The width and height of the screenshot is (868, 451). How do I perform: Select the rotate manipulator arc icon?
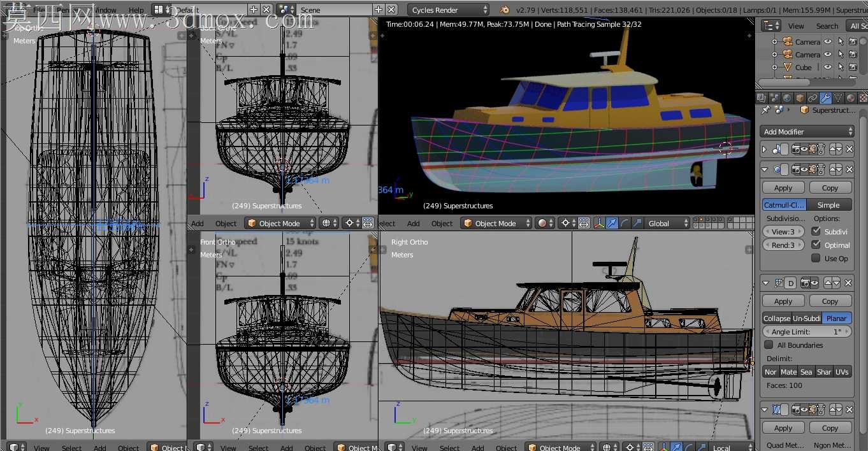coord(625,223)
